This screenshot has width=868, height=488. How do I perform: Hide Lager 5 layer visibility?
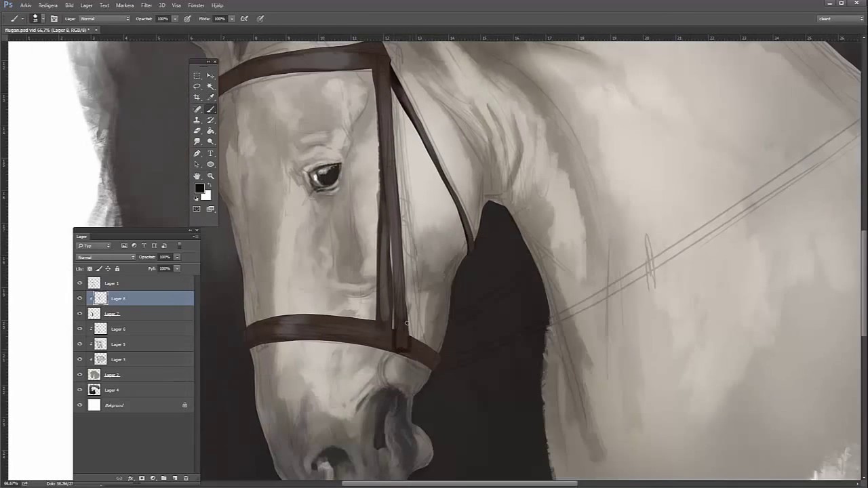[80, 344]
